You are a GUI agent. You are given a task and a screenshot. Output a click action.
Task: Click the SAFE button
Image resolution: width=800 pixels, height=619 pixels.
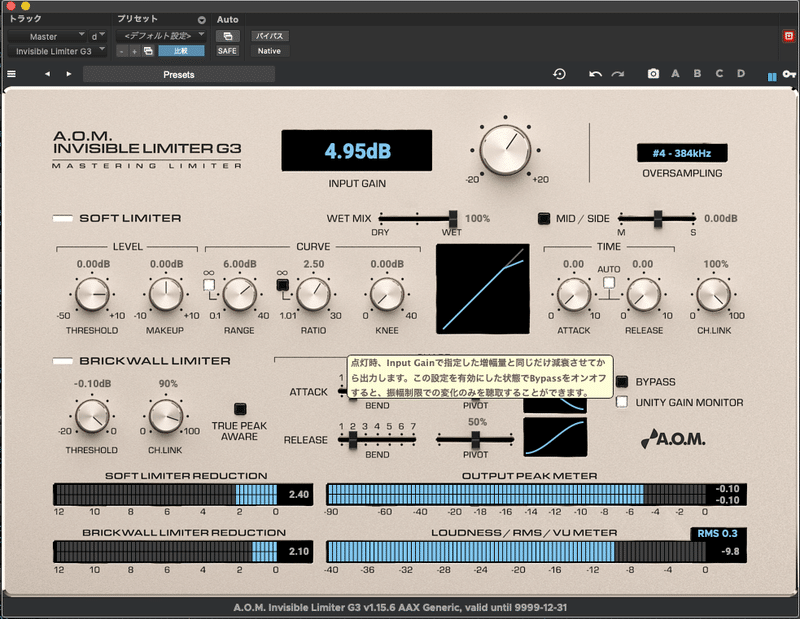click(x=227, y=51)
